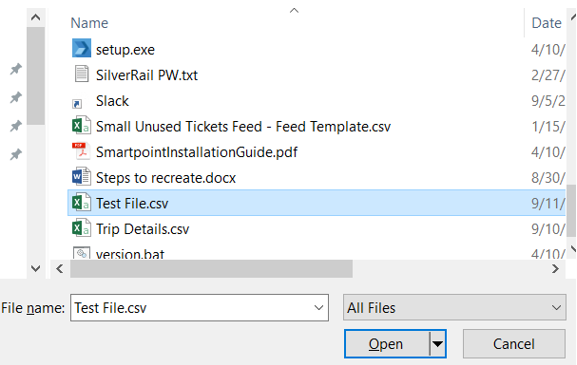577x365 pixels.
Task: Click the SilverRail PW.txt text file icon
Action: tap(81, 74)
